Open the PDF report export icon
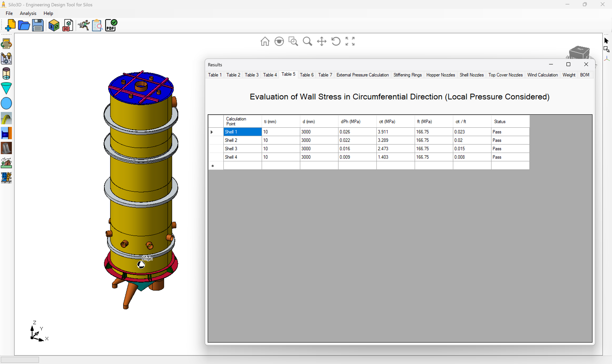 point(111,25)
